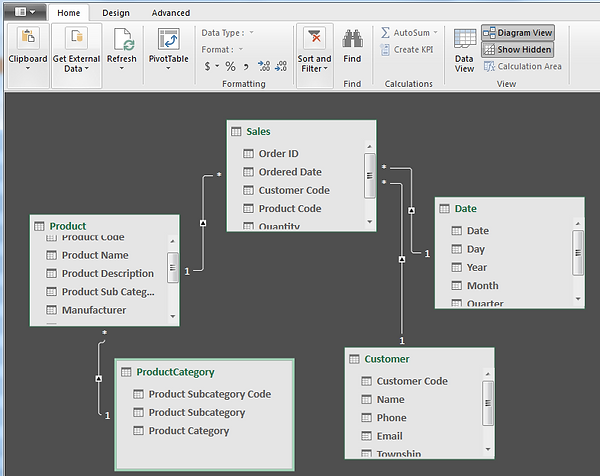Expand the AutoSum dropdown arrow
The height and width of the screenshot is (476, 600).
click(435, 33)
